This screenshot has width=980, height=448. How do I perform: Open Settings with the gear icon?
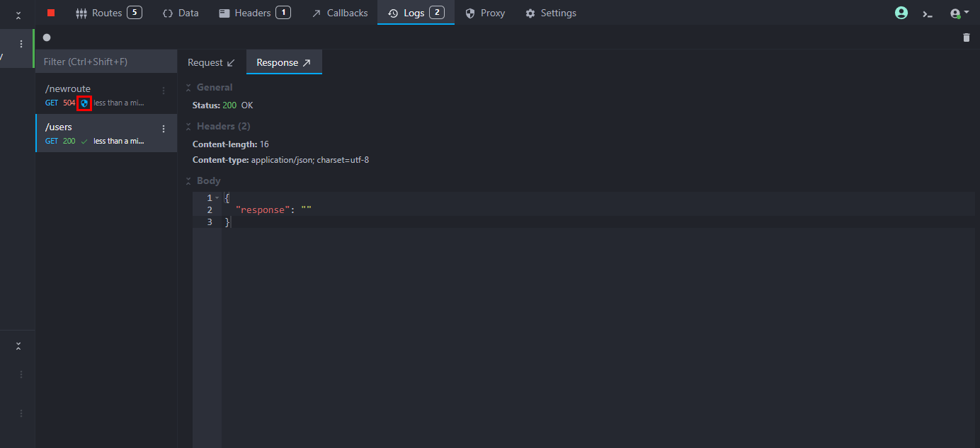[x=530, y=13]
